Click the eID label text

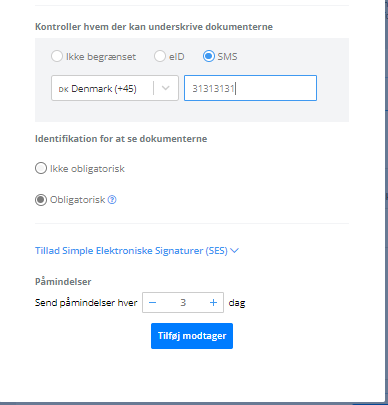tap(177, 57)
